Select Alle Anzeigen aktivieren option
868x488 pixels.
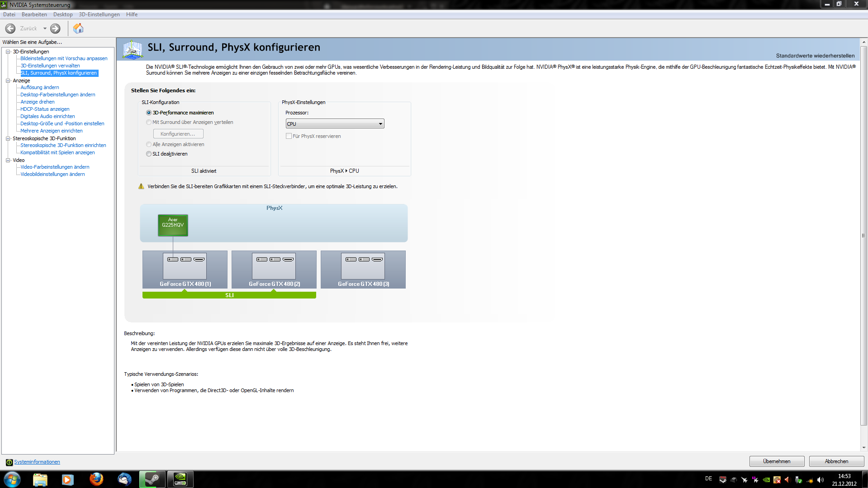pos(149,144)
